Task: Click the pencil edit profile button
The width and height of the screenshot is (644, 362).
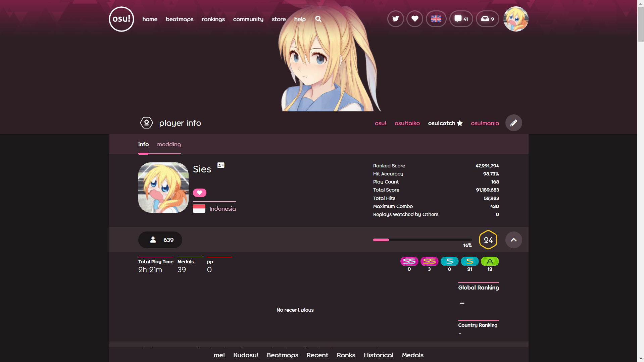Action: point(513,123)
